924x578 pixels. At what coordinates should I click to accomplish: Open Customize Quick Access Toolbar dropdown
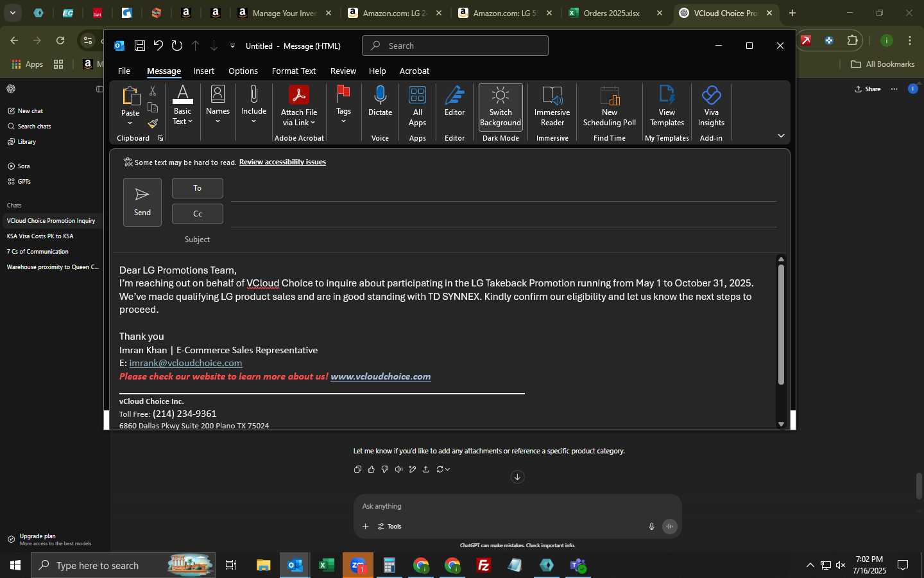pos(232,46)
